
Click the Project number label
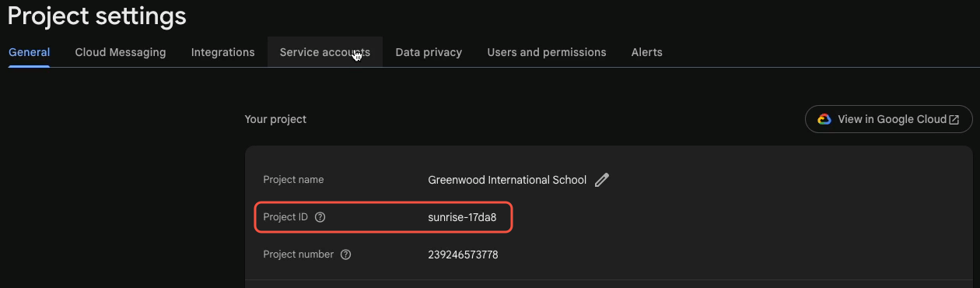pos(299,255)
